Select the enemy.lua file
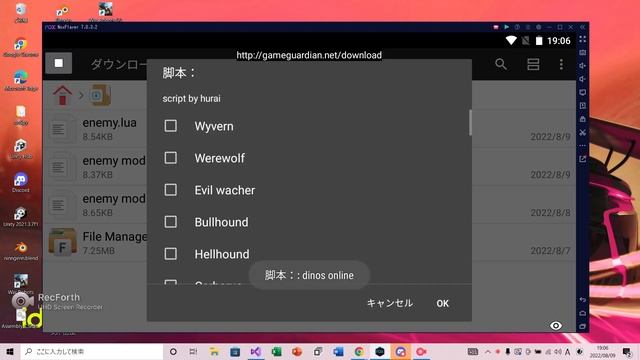640x360 pixels. pyautogui.click(x=309, y=129)
